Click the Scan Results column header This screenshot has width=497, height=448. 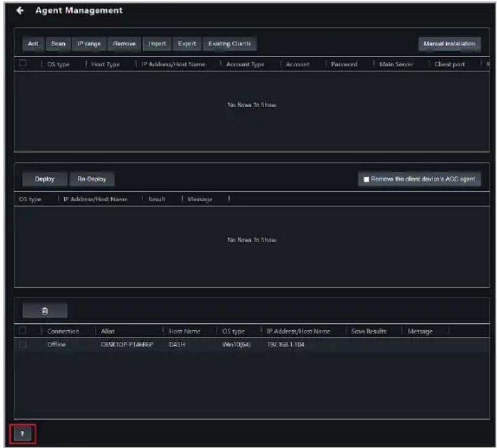pos(369,332)
